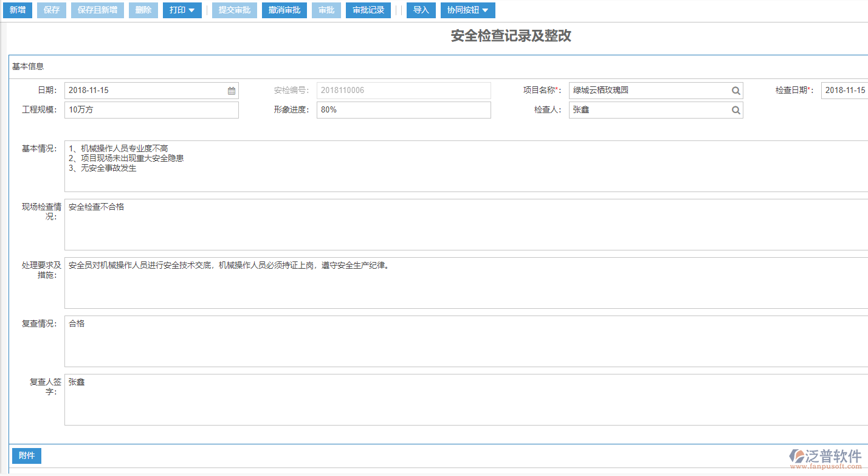Open the 附件 attachments panel
Image resolution: width=868 pixels, height=476 pixels.
[x=26, y=455]
